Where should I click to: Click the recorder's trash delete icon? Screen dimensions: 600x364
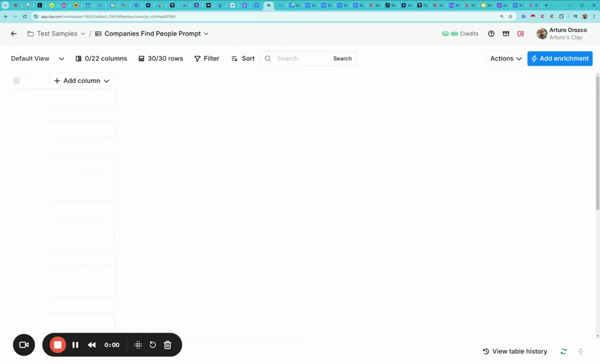click(168, 345)
